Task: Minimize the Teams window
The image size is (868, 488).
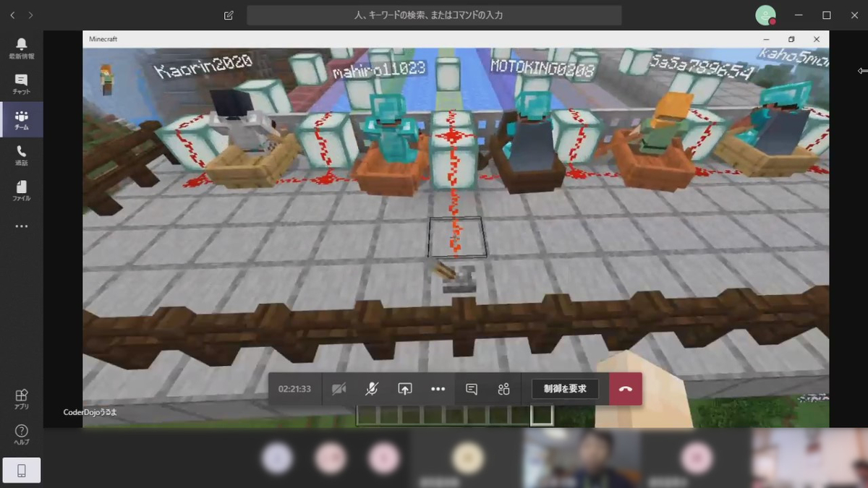Action: click(x=799, y=14)
